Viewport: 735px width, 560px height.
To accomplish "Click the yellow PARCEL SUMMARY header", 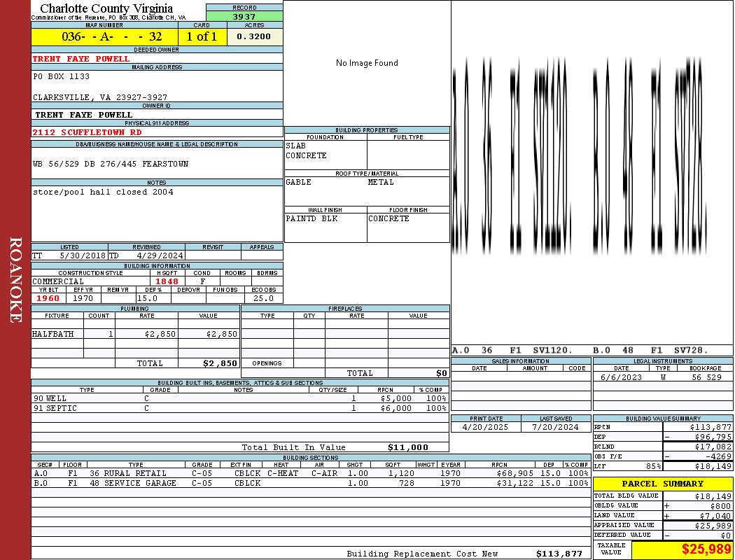I will tap(662, 484).
